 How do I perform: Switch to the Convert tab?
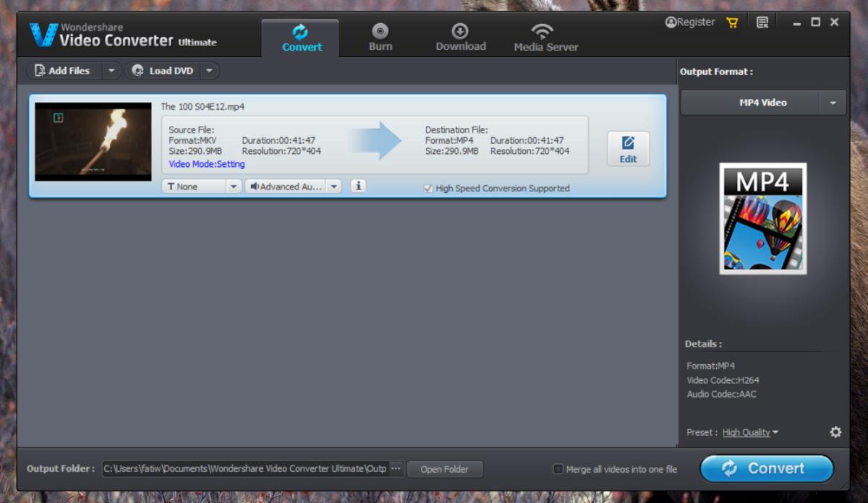[x=302, y=38]
